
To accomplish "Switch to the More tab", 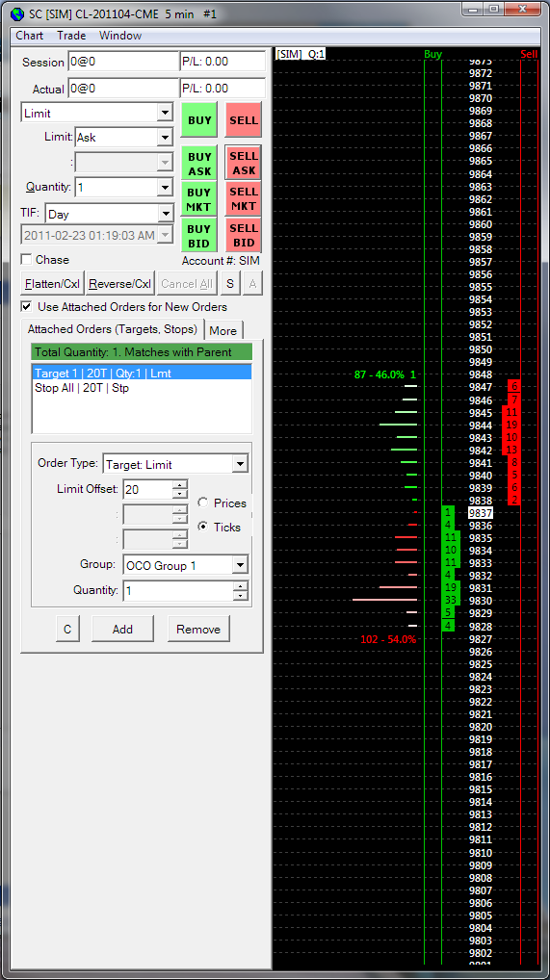I will click(223, 330).
